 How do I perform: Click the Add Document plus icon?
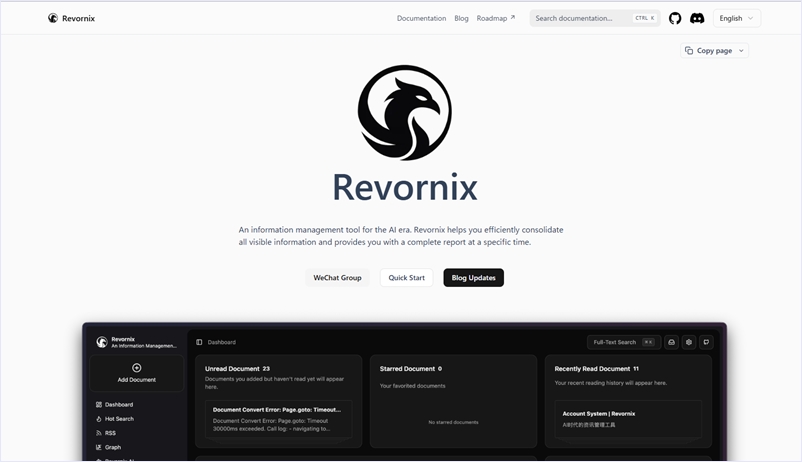point(136,368)
